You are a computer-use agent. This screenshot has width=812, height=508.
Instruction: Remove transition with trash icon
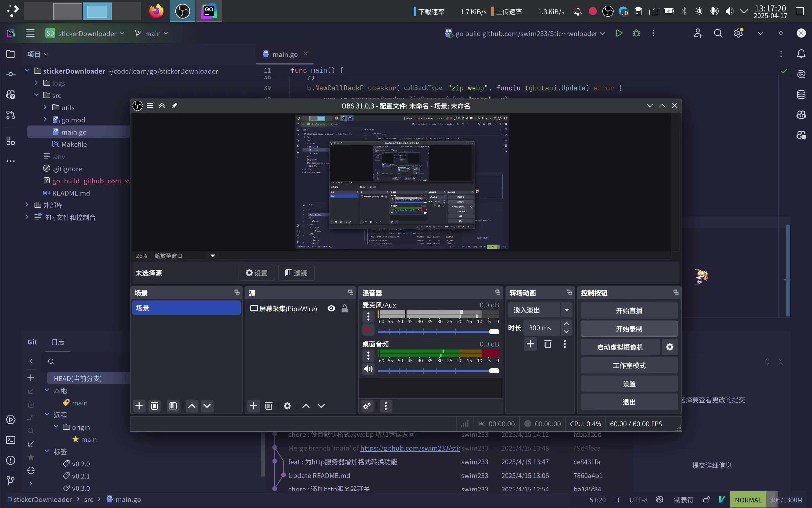[x=548, y=344]
